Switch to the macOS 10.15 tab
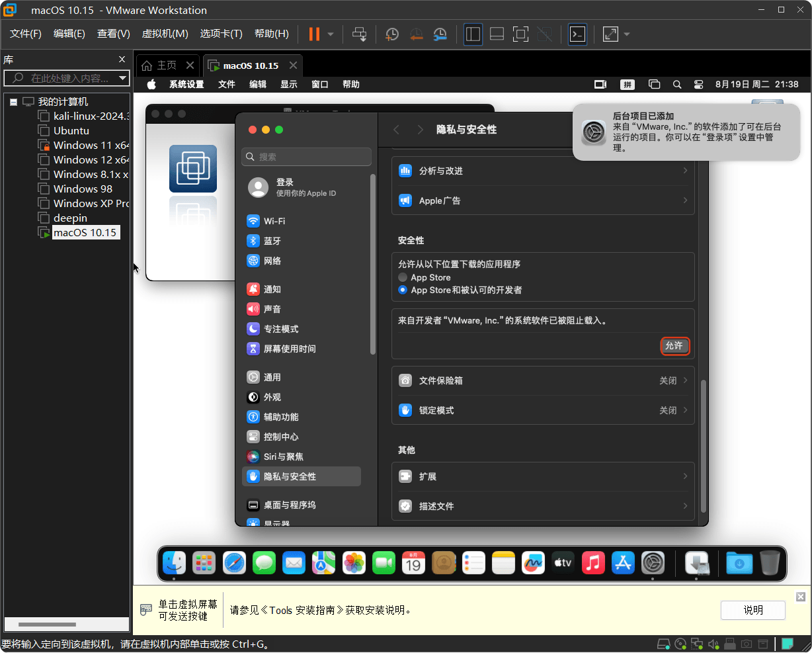 pos(253,65)
